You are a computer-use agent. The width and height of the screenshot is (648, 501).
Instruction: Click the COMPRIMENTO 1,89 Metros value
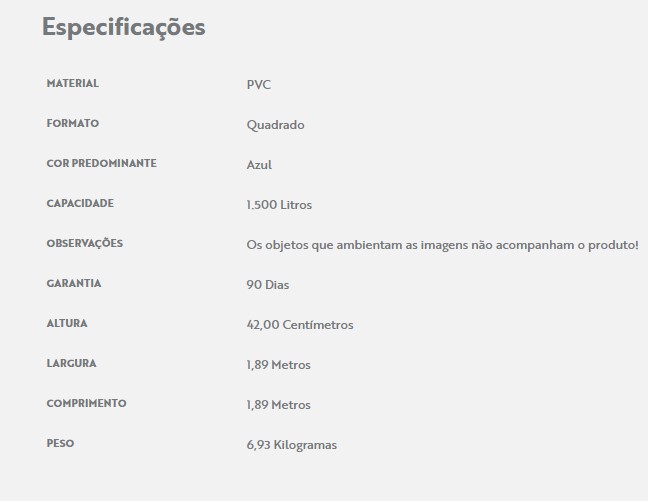click(279, 405)
